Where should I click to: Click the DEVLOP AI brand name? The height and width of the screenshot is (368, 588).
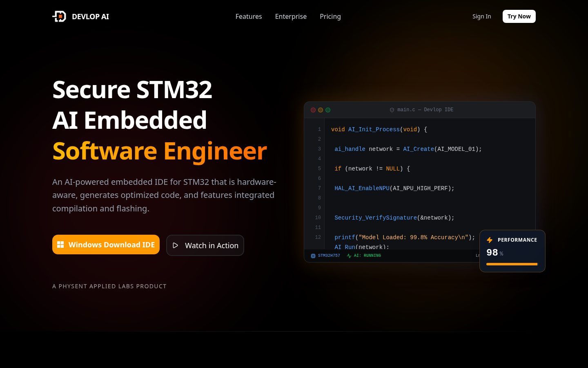pyautogui.click(x=90, y=16)
